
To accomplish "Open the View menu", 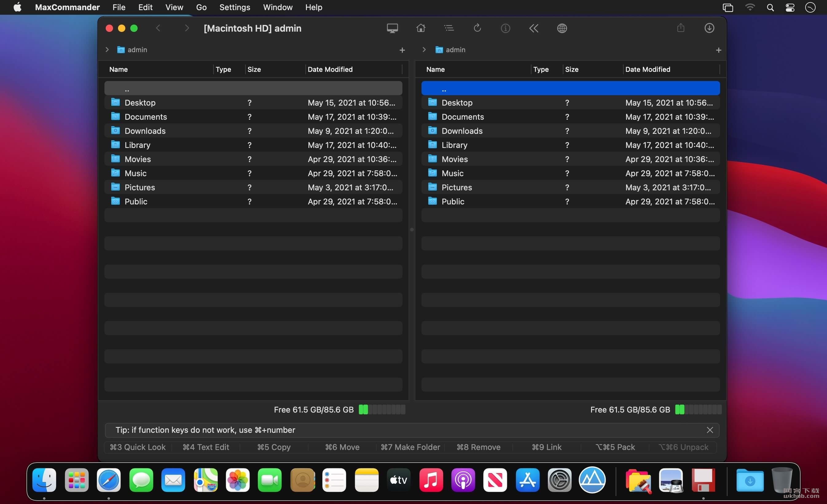I will 174,7.
